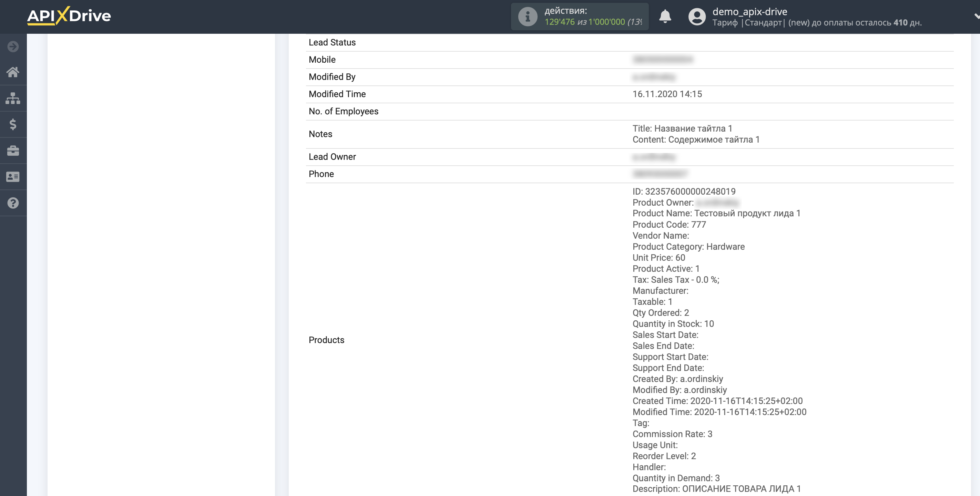
Task: Click Quantity in Demand: 3 line
Action: [x=676, y=478]
